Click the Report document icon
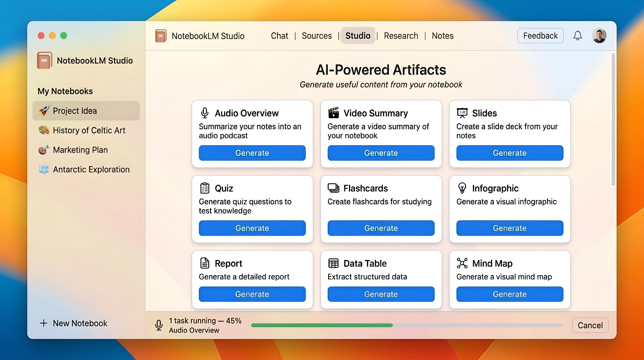 pyautogui.click(x=205, y=263)
